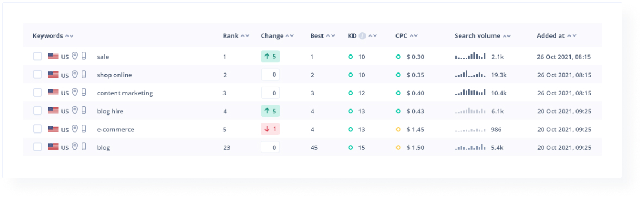This screenshot has width=644, height=200.
Task: Click the US flag in the 5.4k search volume row
Action: [53, 147]
